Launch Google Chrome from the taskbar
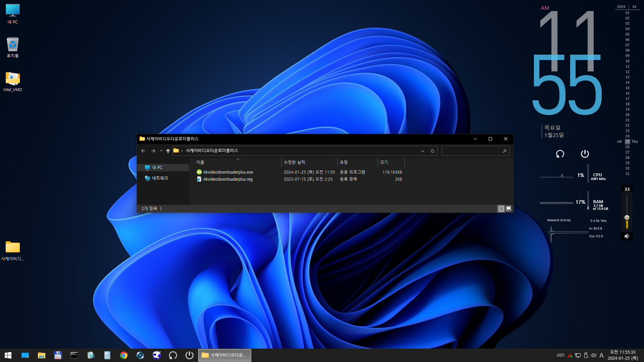 (x=124, y=355)
